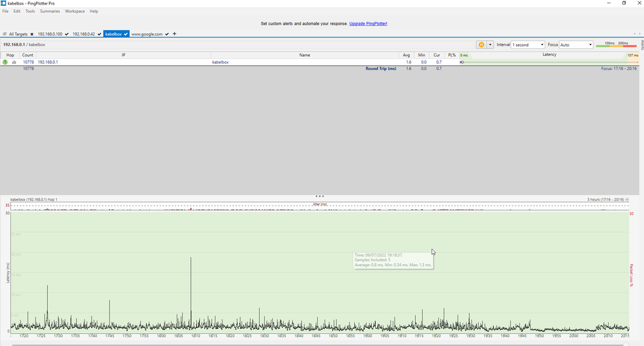The height and width of the screenshot is (346, 644).
Task: Click the three-dot panel splitter handle
Action: click(x=319, y=196)
